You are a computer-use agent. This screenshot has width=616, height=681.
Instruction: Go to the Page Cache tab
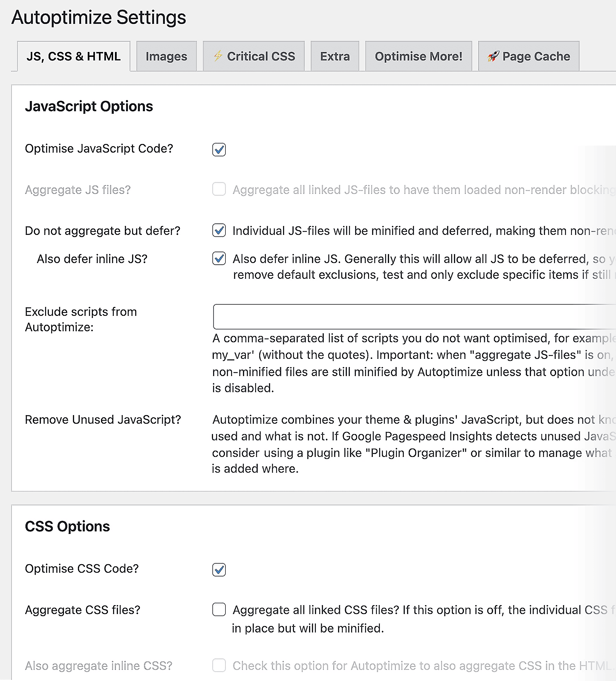tap(529, 56)
